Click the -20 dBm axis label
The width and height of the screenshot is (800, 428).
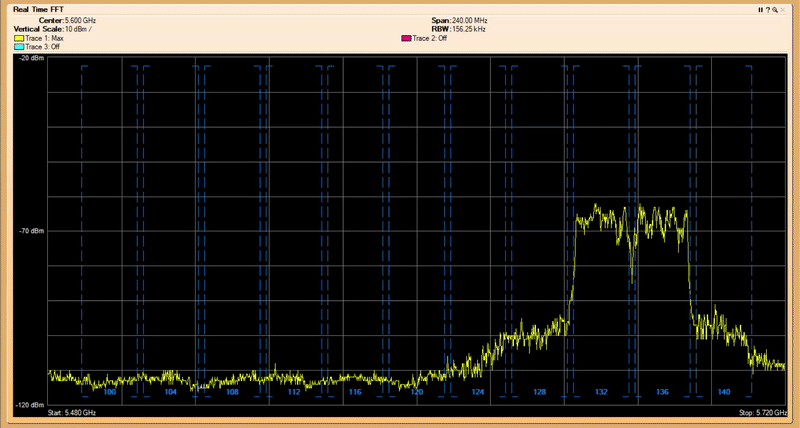point(32,58)
